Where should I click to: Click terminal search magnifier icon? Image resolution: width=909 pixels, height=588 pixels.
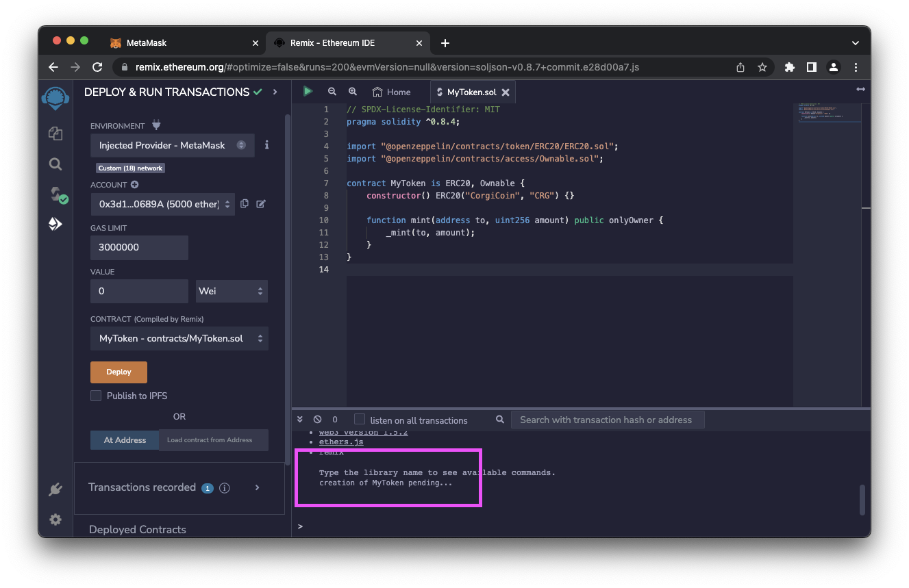click(x=500, y=420)
